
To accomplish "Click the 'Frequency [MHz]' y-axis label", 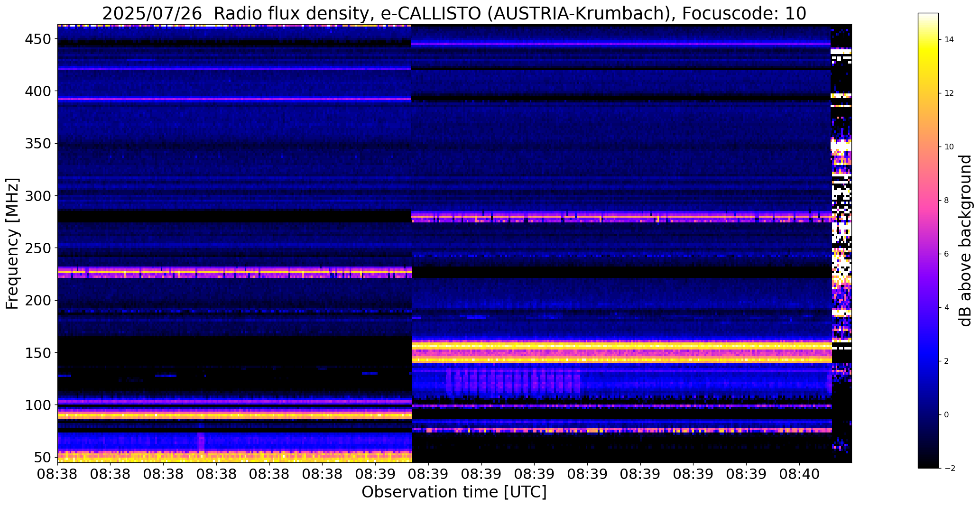I will pyautogui.click(x=12, y=244).
